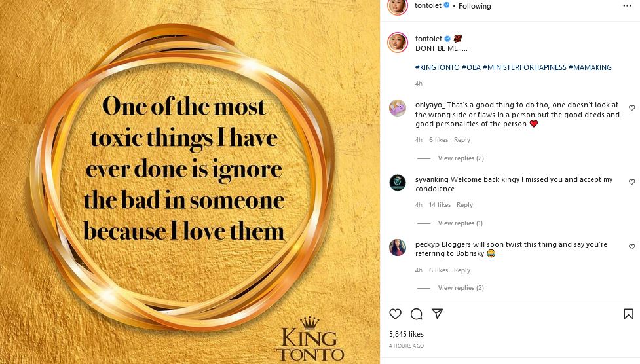Expand replies under onlyayo_'s comment
Image resolution: width=640 pixels, height=364 pixels.
coord(461,158)
